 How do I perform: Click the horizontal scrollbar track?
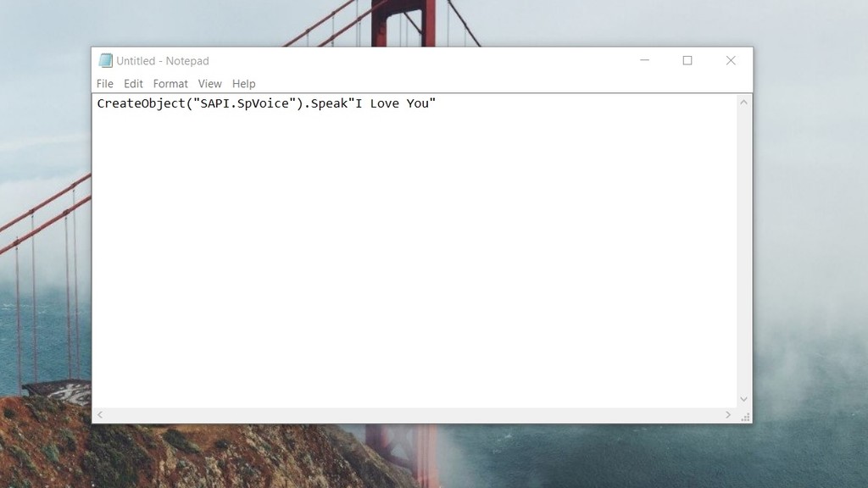(414, 415)
